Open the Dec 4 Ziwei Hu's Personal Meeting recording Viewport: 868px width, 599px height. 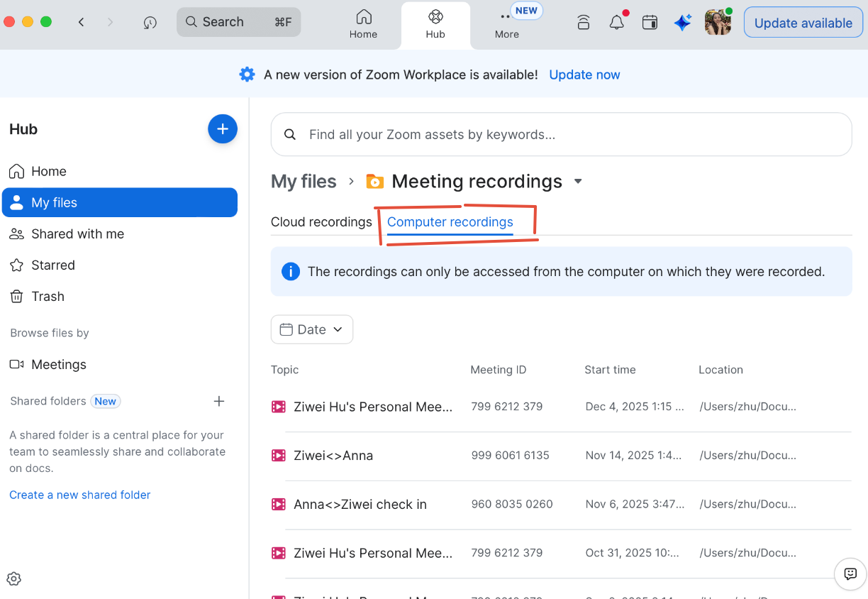[x=373, y=407]
